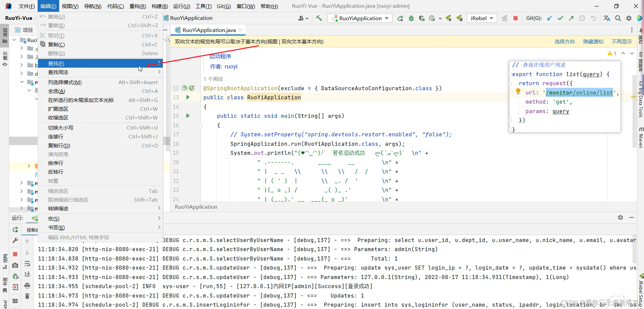Show Git history clock icon
Screen dimensions: 644x309
(582, 18)
